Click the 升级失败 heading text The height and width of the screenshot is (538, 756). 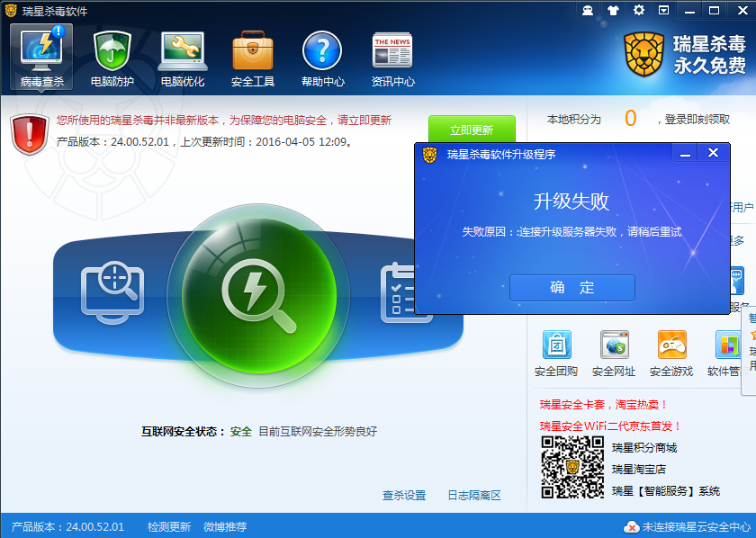571,201
